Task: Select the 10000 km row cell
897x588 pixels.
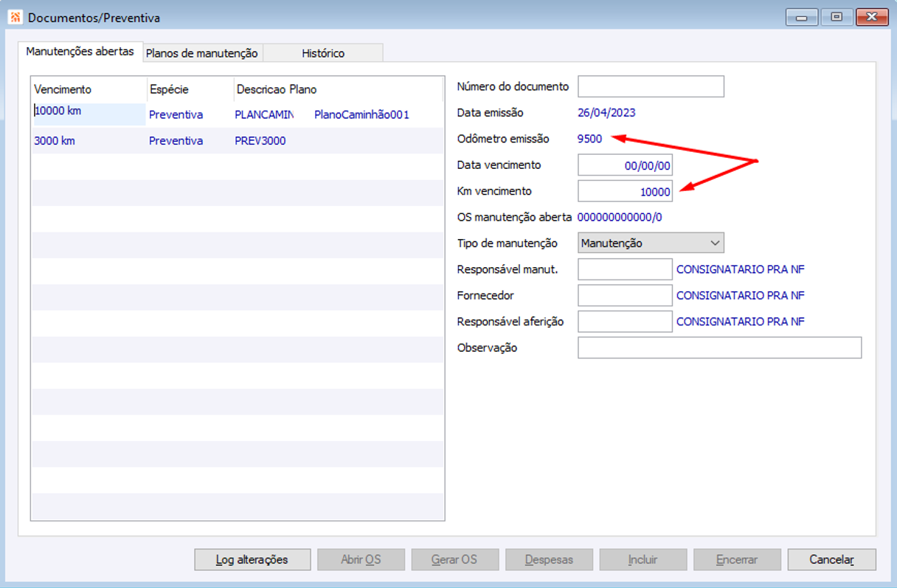Action: [x=89, y=114]
